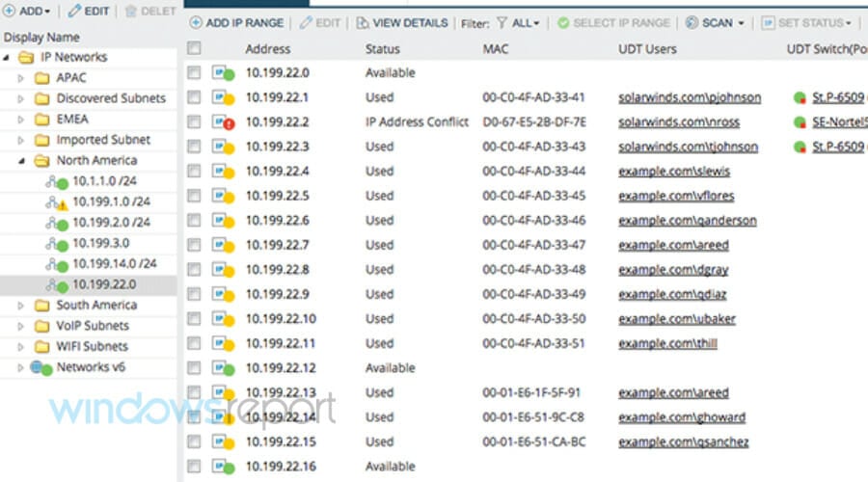The width and height of the screenshot is (868, 482).
Task: Select the 10.199.22.0 subnet in tree
Action: 103,284
